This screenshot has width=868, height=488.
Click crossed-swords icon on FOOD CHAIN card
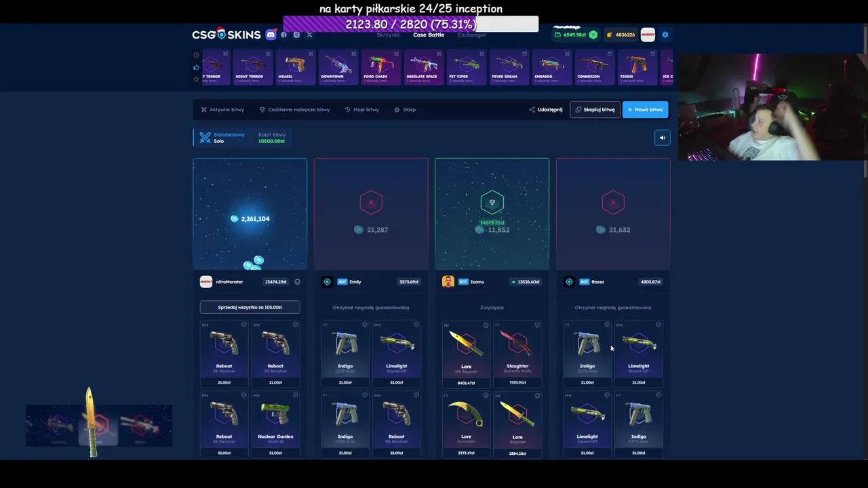coord(396,54)
